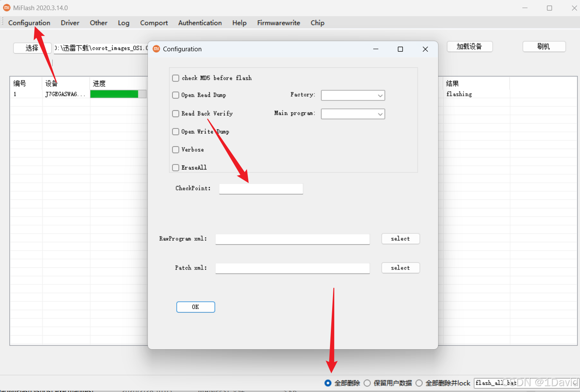
Task: Select the 保留用户数据 radio option
Action: [367, 383]
